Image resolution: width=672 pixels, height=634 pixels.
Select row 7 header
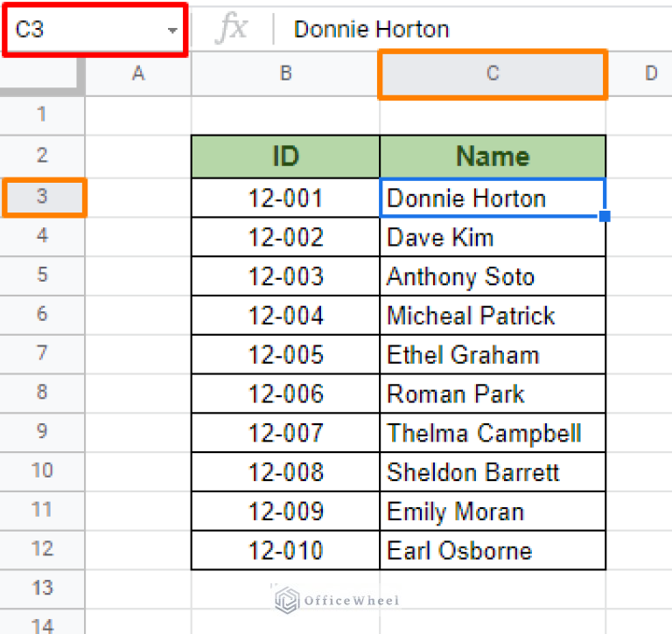42,354
